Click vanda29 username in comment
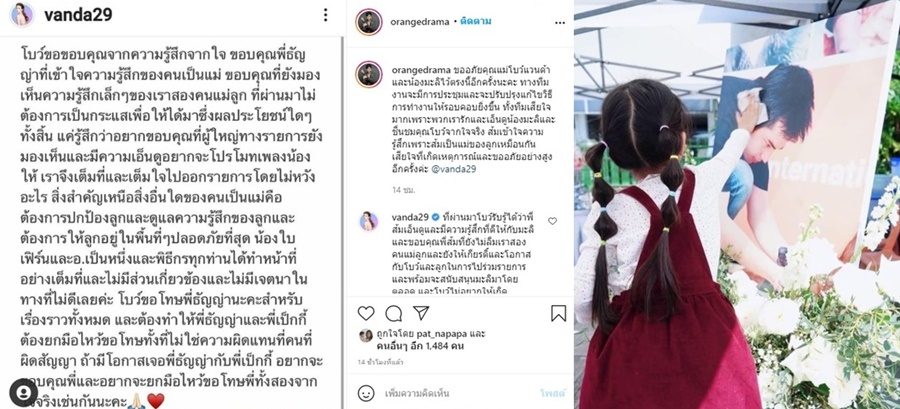This screenshot has width=900, height=409. (x=410, y=216)
